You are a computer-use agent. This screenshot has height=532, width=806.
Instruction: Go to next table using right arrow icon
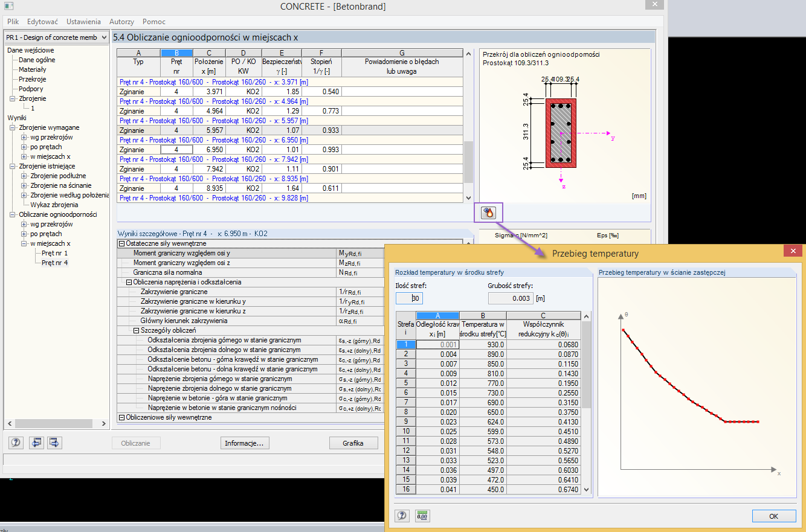point(55,443)
